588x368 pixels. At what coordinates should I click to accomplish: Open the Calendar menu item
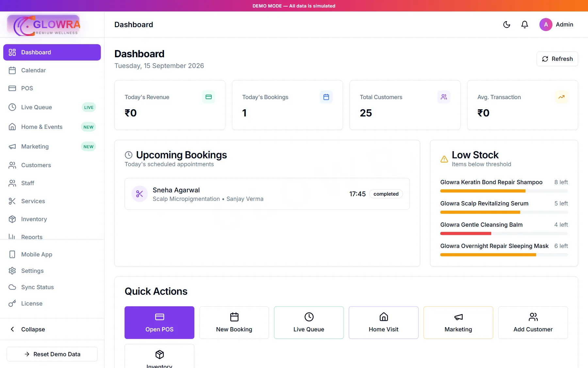tap(52, 70)
